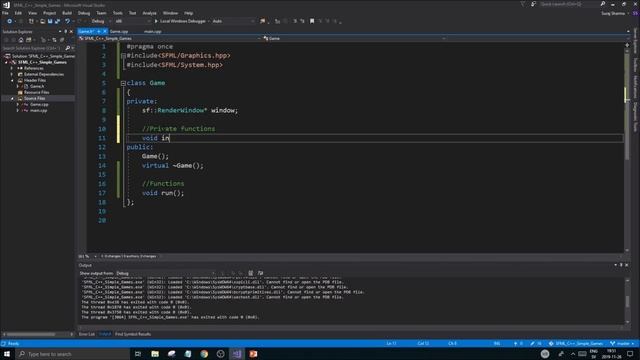Click the repository name in status bar

click(x=576, y=344)
